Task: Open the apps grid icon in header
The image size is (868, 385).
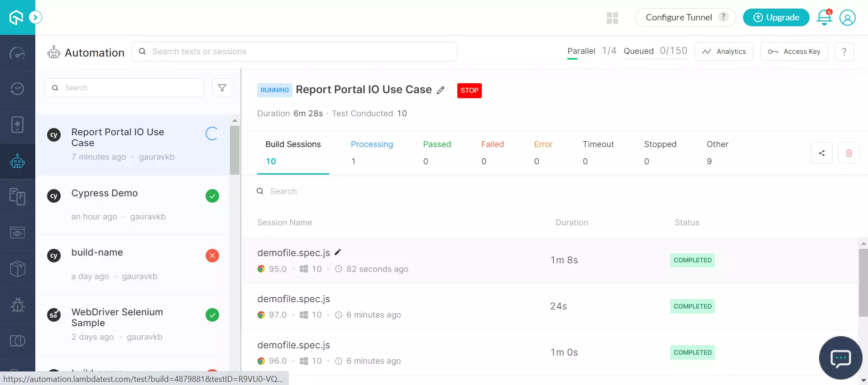Action: (x=612, y=18)
